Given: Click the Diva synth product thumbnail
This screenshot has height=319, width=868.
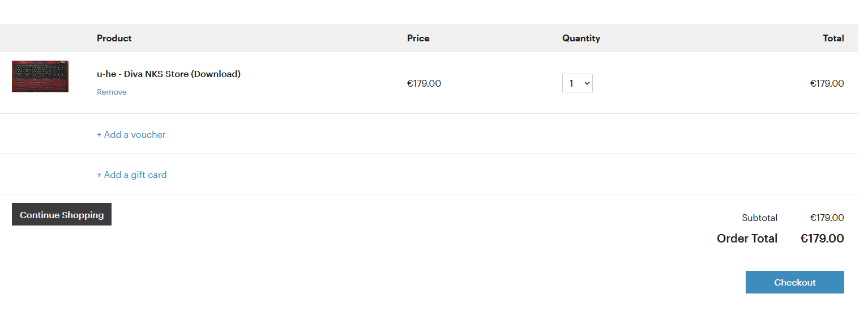Looking at the screenshot, I should tap(40, 76).
